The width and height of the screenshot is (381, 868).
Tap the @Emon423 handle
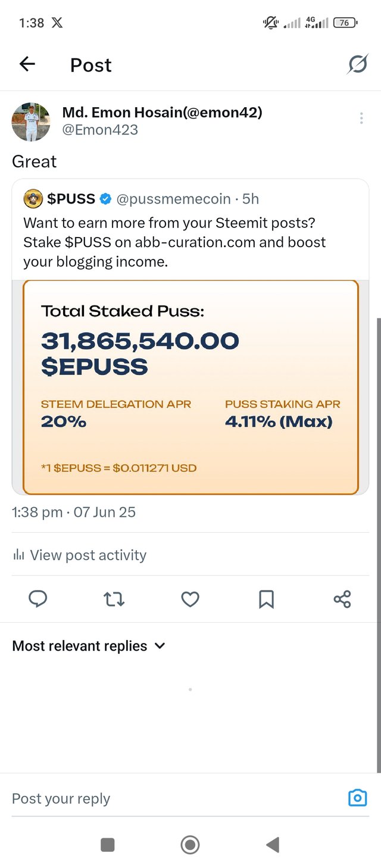pos(100,130)
